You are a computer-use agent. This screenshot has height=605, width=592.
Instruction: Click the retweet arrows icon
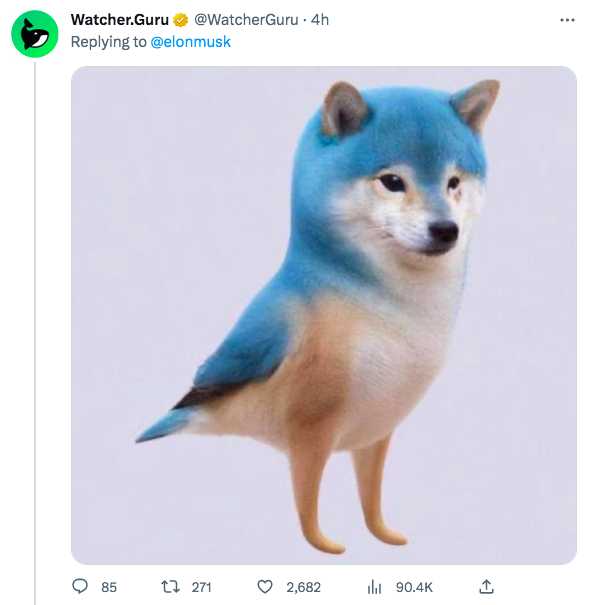pos(170,587)
